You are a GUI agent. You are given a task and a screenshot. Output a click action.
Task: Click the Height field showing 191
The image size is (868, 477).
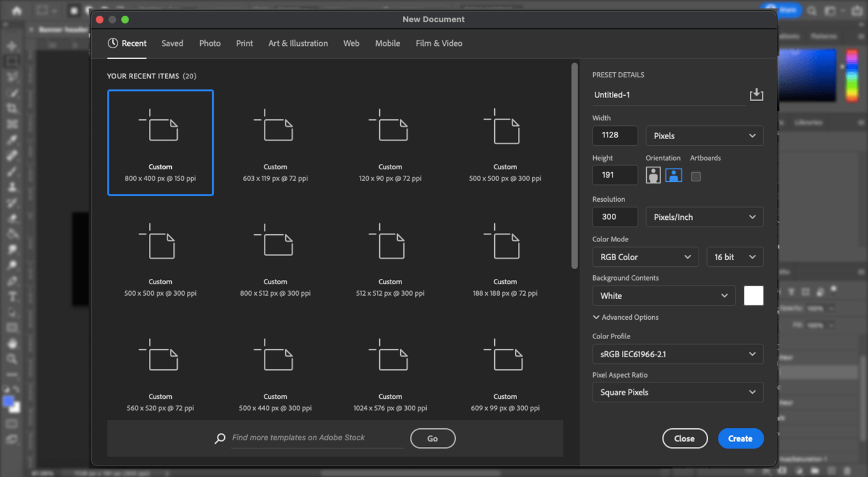tap(615, 175)
